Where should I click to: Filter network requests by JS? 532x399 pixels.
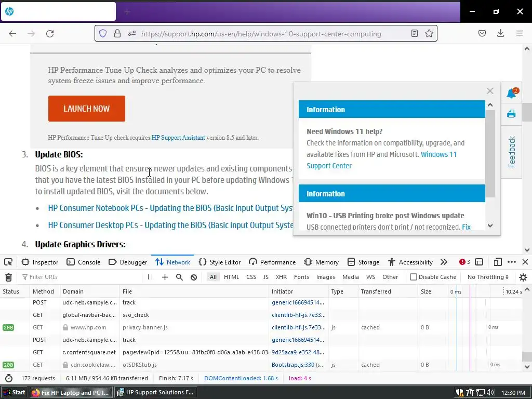click(265, 277)
